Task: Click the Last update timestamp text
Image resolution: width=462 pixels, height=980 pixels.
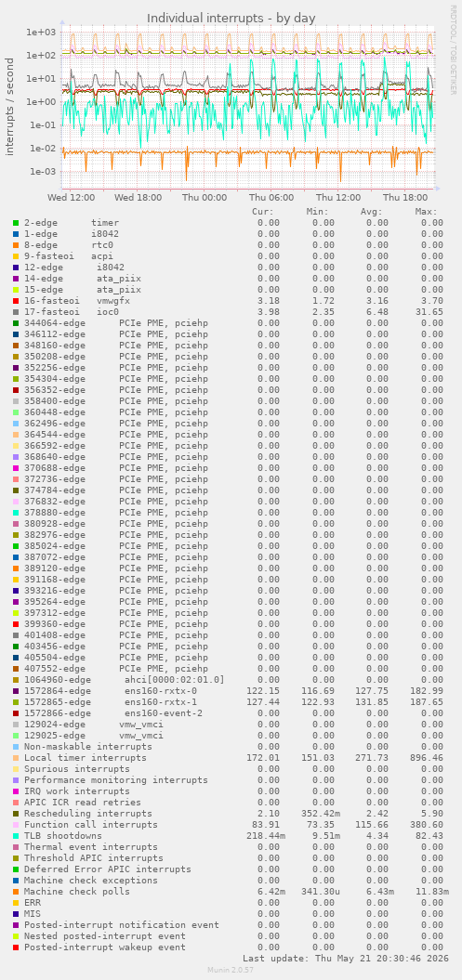Action: coord(343,958)
